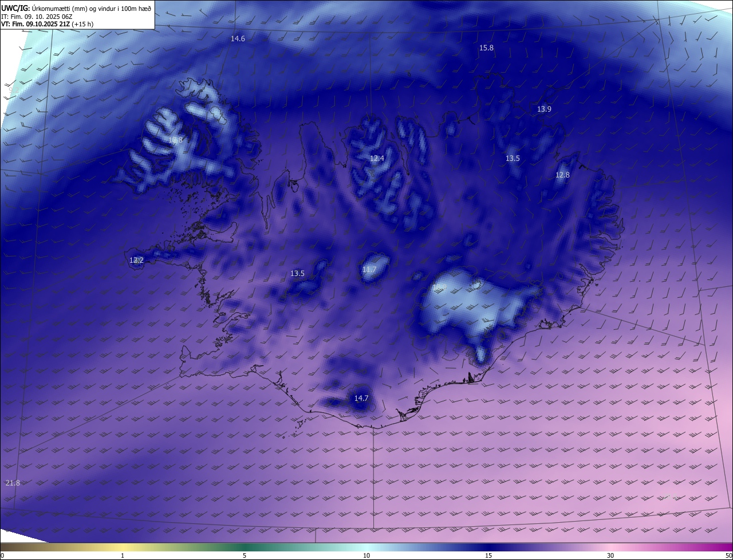733x560 pixels.
Task: Click the 12.4 value label
Action: [377, 159]
